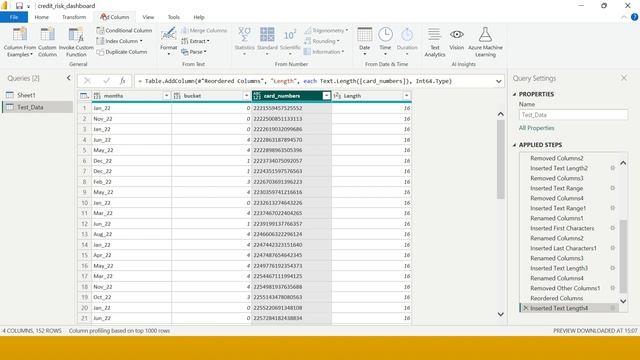Click the Time icon
The width and height of the screenshot is (640, 360).
pyautogui.click(x=385, y=35)
